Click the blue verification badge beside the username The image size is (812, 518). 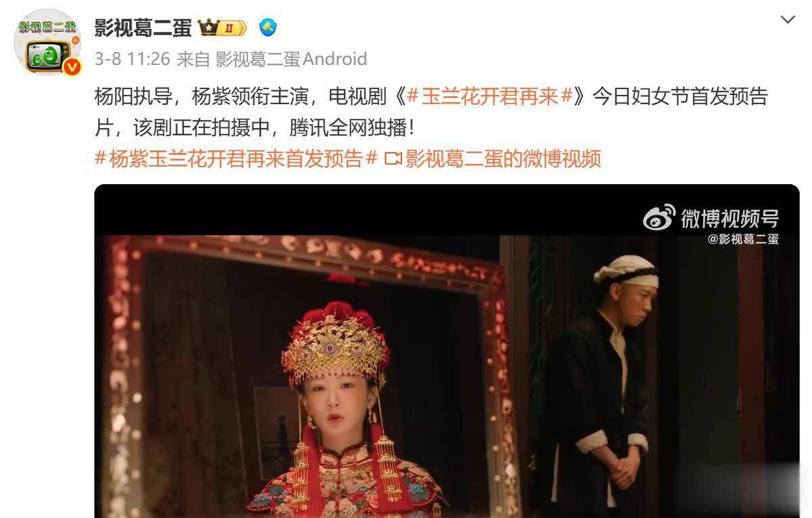click(268, 28)
